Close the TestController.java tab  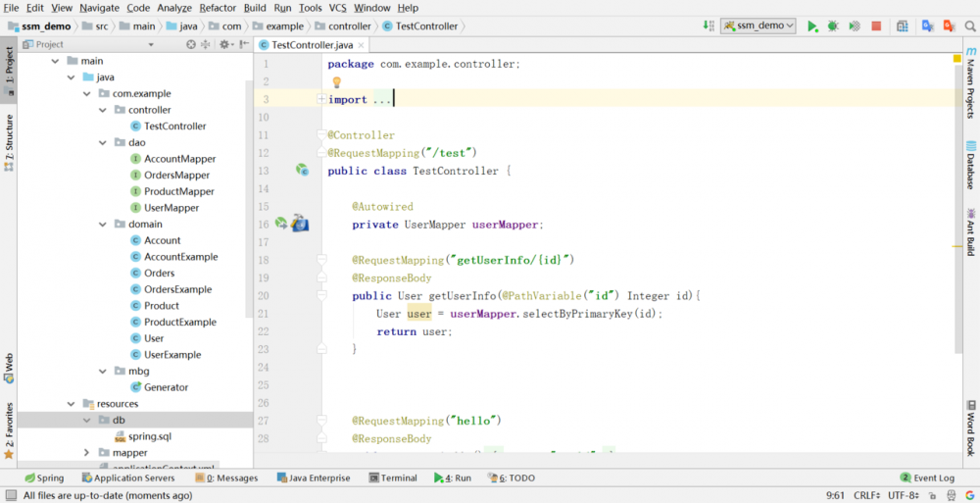coord(361,45)
